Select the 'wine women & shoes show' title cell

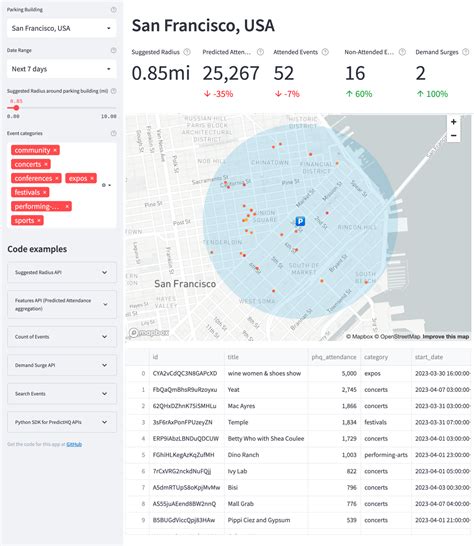click(x=266, y=374)
